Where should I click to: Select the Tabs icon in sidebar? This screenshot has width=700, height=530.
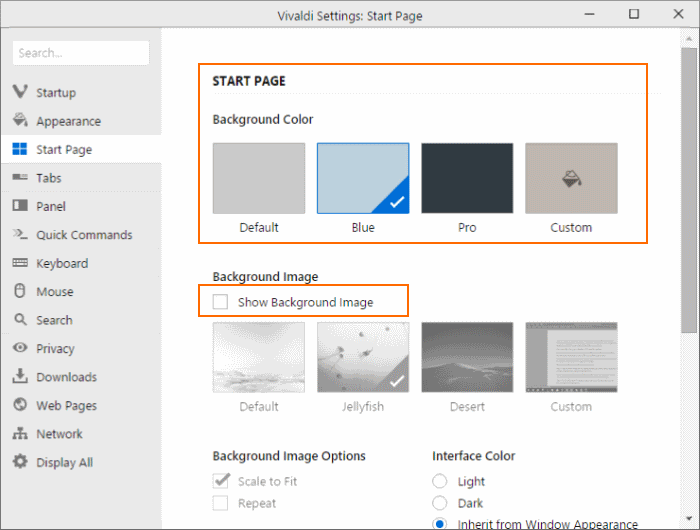[19, 178]
